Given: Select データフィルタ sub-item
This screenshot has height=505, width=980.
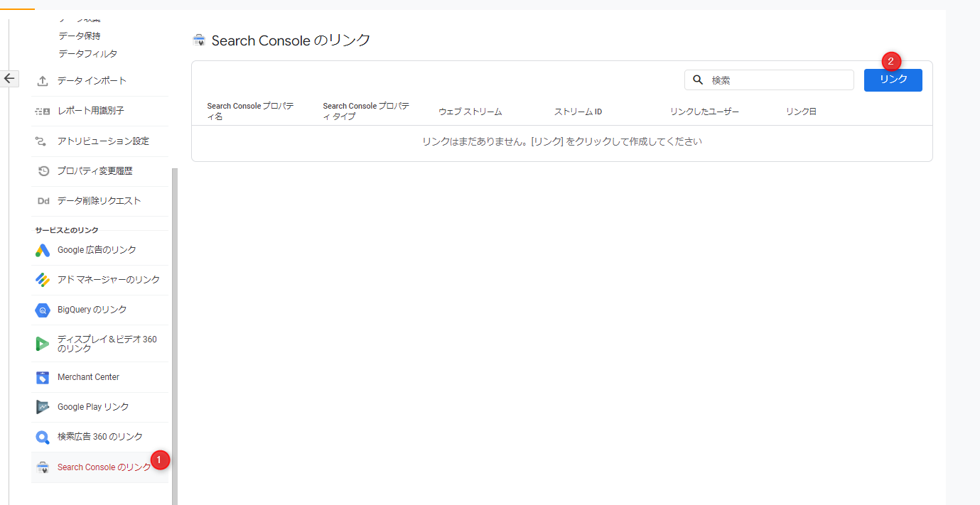Looking at the screenshot, I should 87,54.
